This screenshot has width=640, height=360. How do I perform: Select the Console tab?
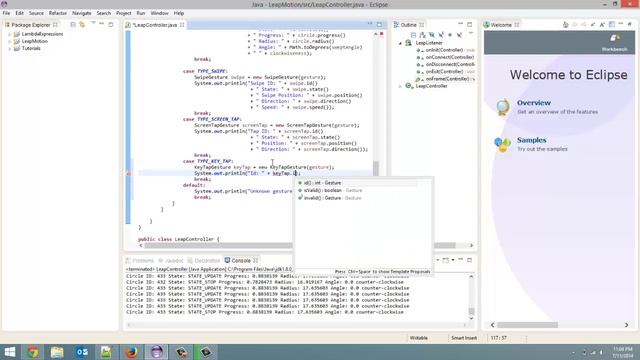pos(241,260)
